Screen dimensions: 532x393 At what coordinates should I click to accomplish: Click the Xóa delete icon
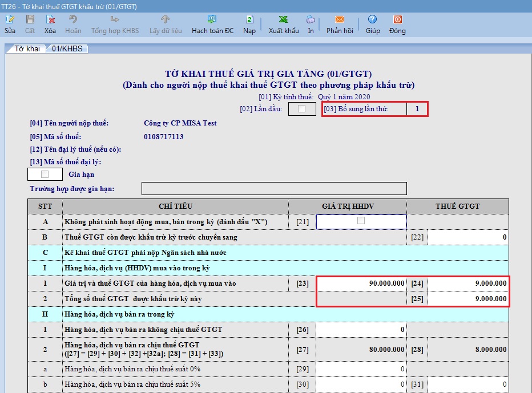(x=50, y=19)
